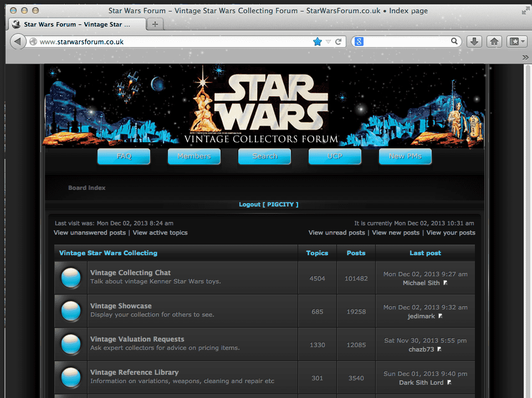Expand the toolbar overflow chevron
The image size is (532, 398).
pyautogui.click(x=525, y=57)
